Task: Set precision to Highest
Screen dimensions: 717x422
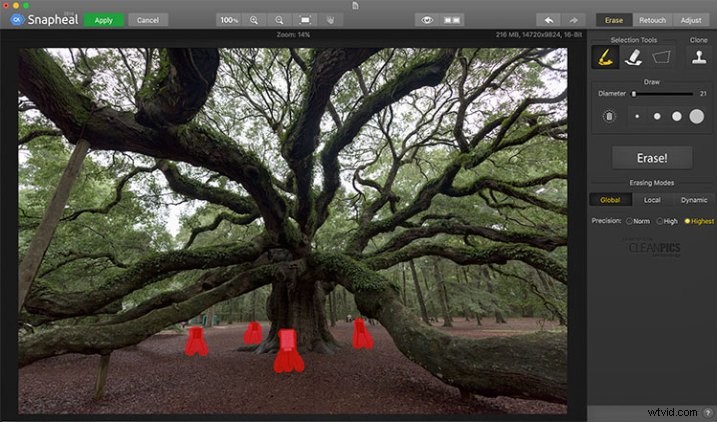Action: pyautogui.click(x=699, y=221)
